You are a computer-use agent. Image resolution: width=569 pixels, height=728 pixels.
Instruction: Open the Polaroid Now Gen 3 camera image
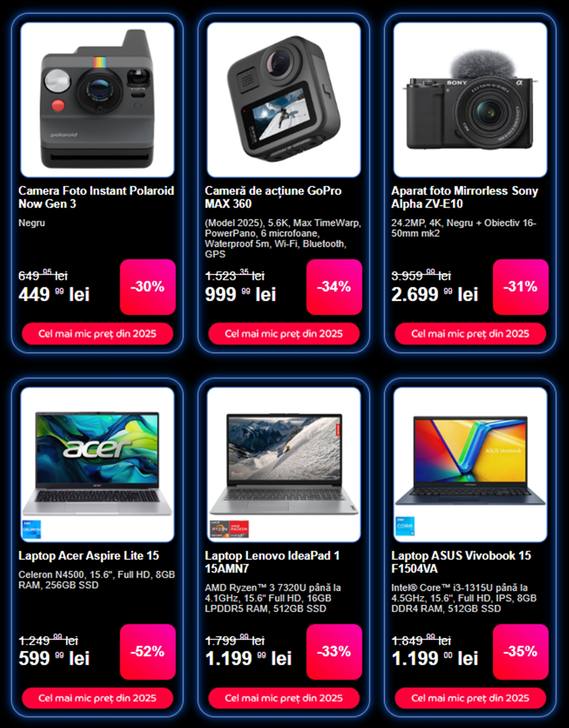tap(97, 99)
